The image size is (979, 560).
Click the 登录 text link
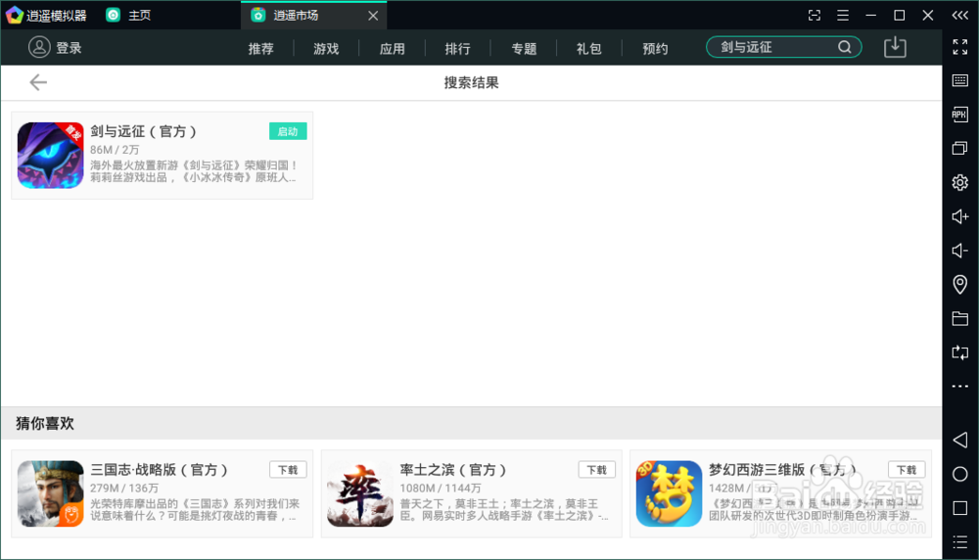[x=69, y=47]
